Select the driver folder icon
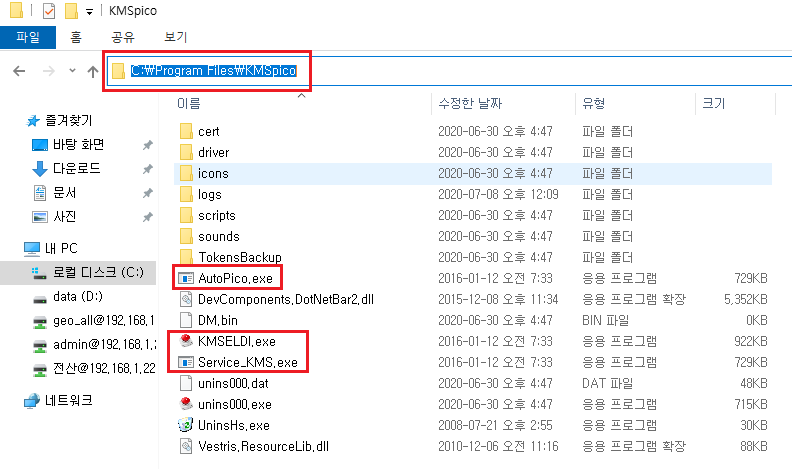The height and width of the screenshot is (469, 792). coord(186,152)
